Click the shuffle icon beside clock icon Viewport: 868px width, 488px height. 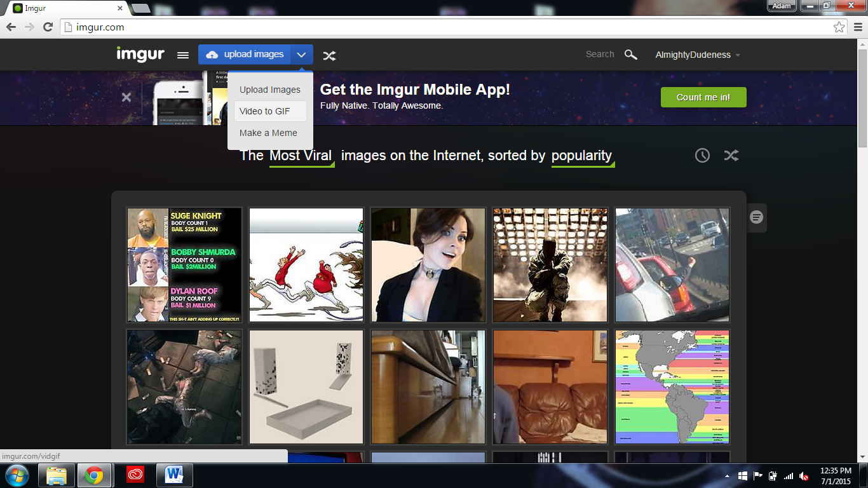tap(731, 155)
